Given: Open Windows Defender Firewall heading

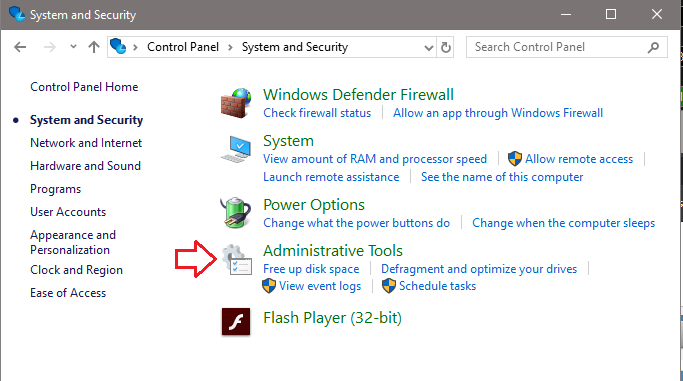Looking at the screenshot, I should (358, 95).
